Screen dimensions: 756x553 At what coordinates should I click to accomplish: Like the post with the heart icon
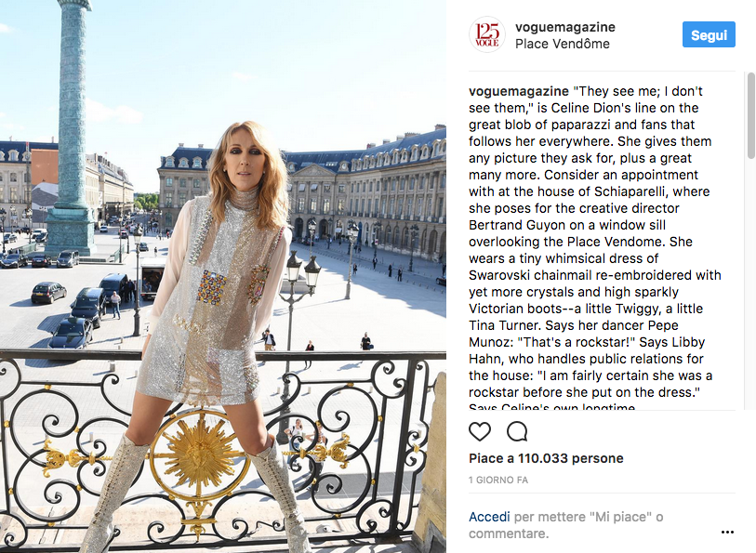[x=480, y=431]
